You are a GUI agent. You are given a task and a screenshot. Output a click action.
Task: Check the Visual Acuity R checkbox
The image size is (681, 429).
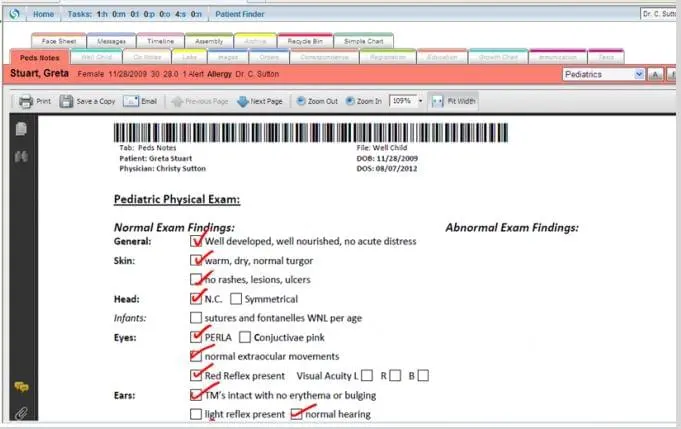pyautogui.click(x=395, y=375)
